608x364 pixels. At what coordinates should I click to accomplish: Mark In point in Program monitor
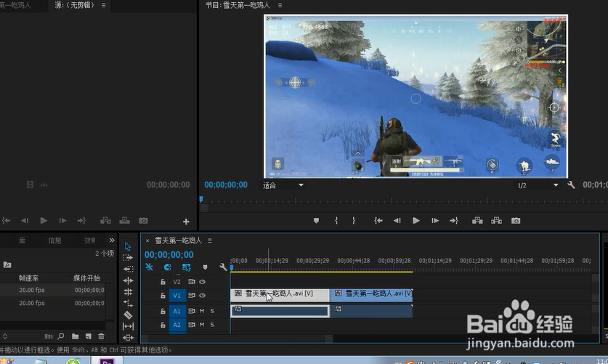(336, 221)
